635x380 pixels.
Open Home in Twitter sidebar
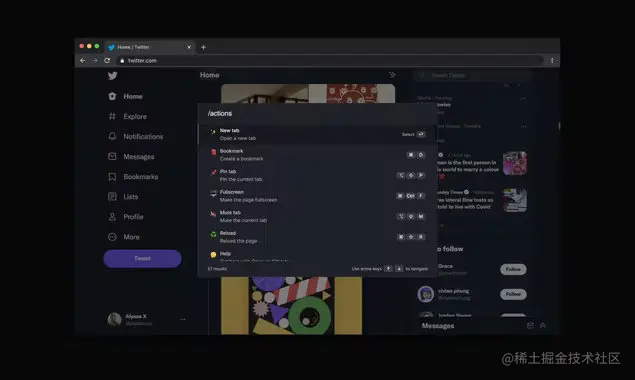(x=125, y=96)
